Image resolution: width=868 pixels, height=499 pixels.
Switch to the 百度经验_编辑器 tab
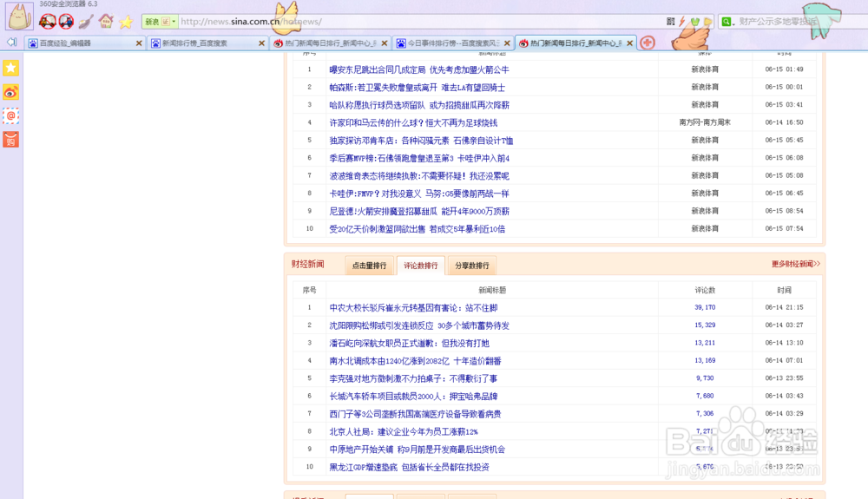click(84, 43)
